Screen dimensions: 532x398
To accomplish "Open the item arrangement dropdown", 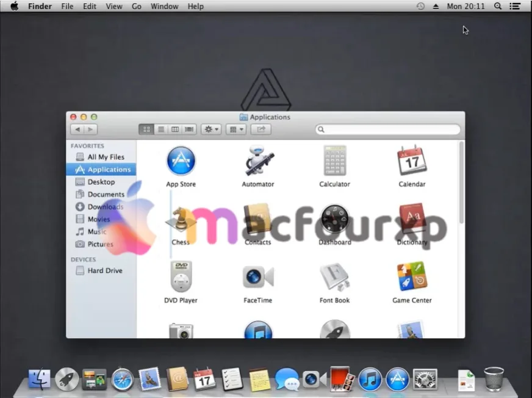I will (x=236, y=129).
